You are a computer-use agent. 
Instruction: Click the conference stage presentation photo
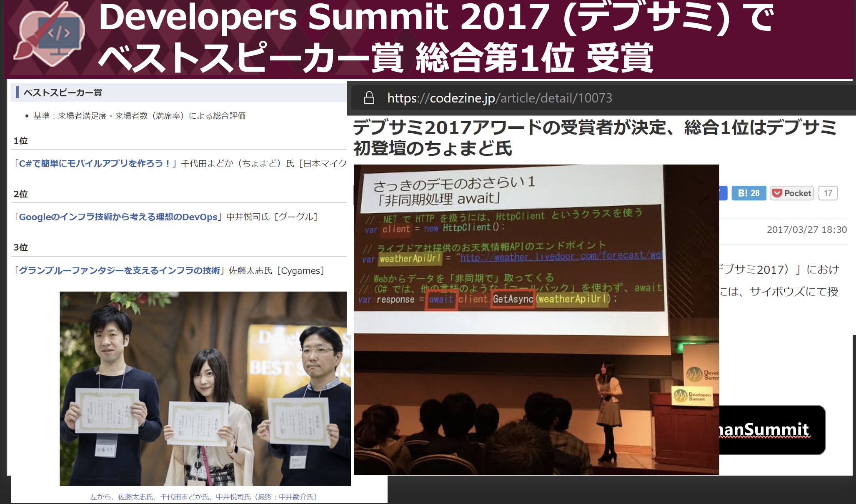coord(536,319)
